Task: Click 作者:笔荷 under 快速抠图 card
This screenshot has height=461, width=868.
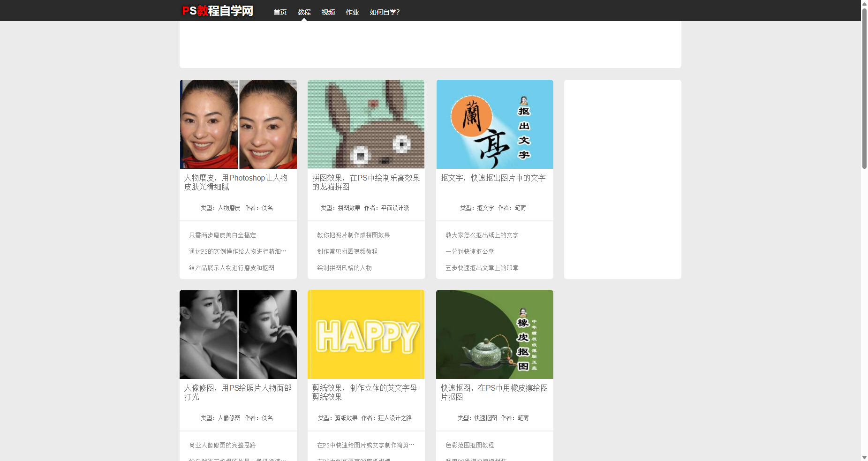Action: [515, 418]
